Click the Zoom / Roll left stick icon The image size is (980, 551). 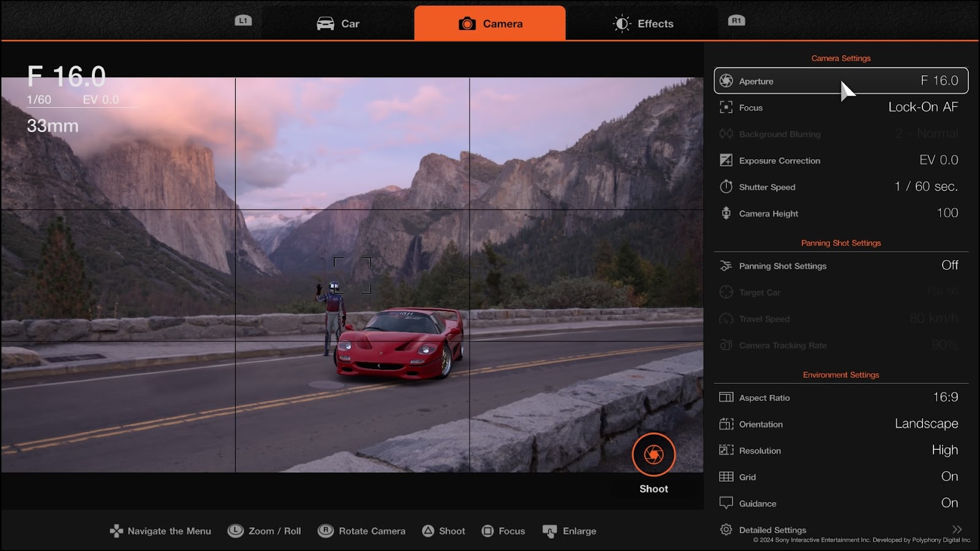tap(236, 531)
